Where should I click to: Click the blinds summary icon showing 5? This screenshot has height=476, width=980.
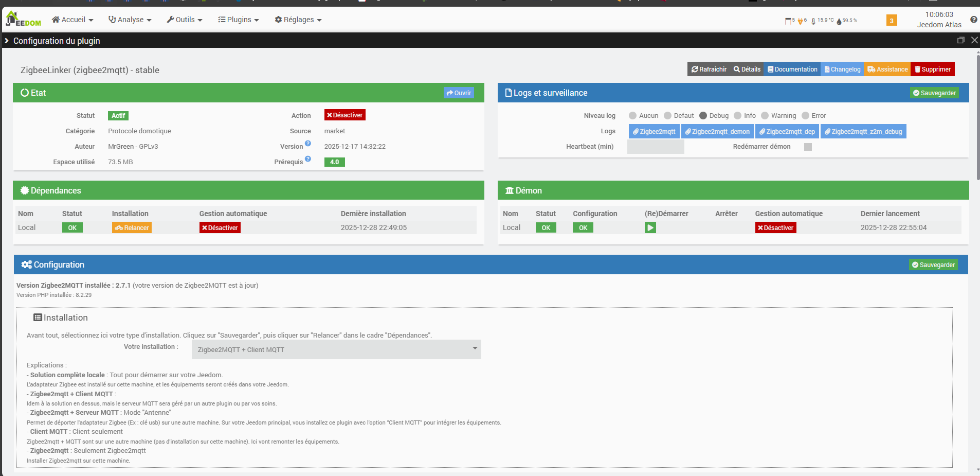[x=788, y=21]
